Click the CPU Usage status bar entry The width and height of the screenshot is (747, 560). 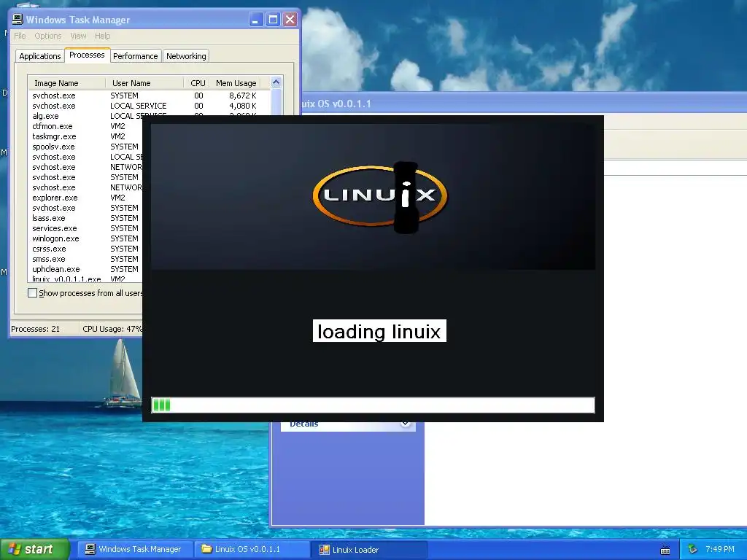click(x=112, y=329)
